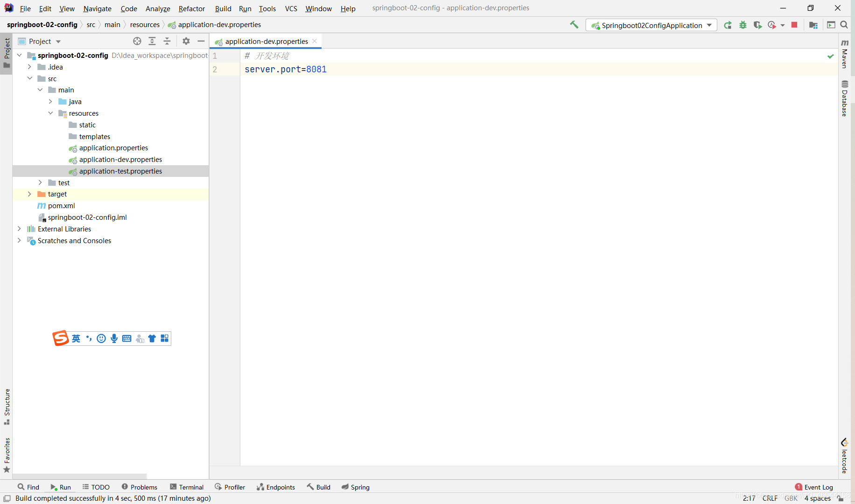The height and width of the screenshot is (504, 855).
Task: Change the GBK file encoding in status bar
Action: (x=791, y=498)
